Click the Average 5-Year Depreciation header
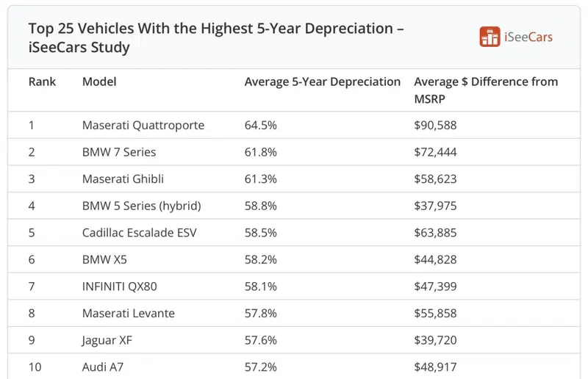 323,82
